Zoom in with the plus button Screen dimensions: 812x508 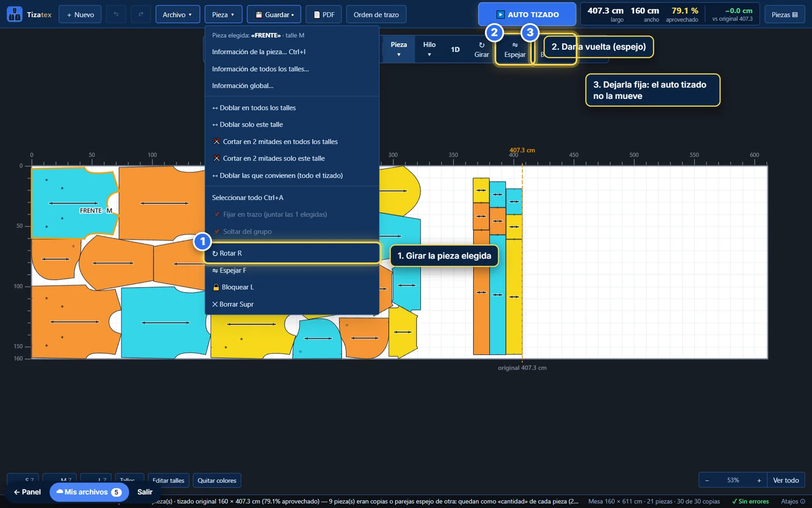pos(759,480)
